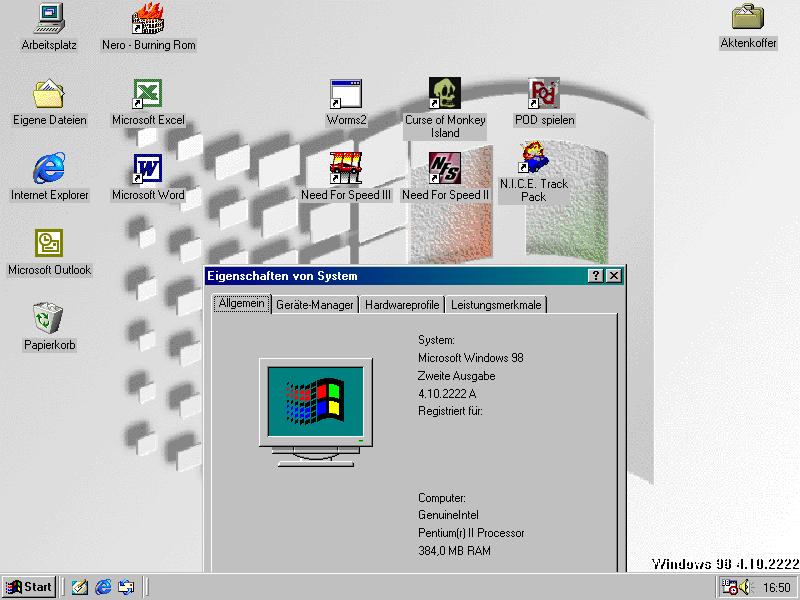This screenshot has height=600, width=800.
Task: Switch to the Geräte-Manager tab
Action: tap(315, 305)
